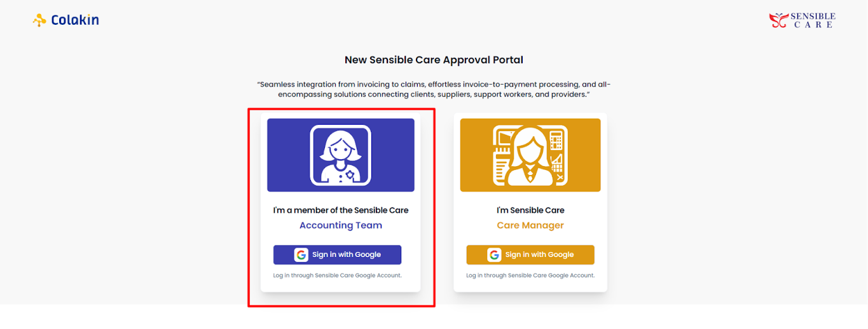This screenshot has width=868, height=329.
Task: Click the orange Care Manager label
Action: click(x=530, y=225)
